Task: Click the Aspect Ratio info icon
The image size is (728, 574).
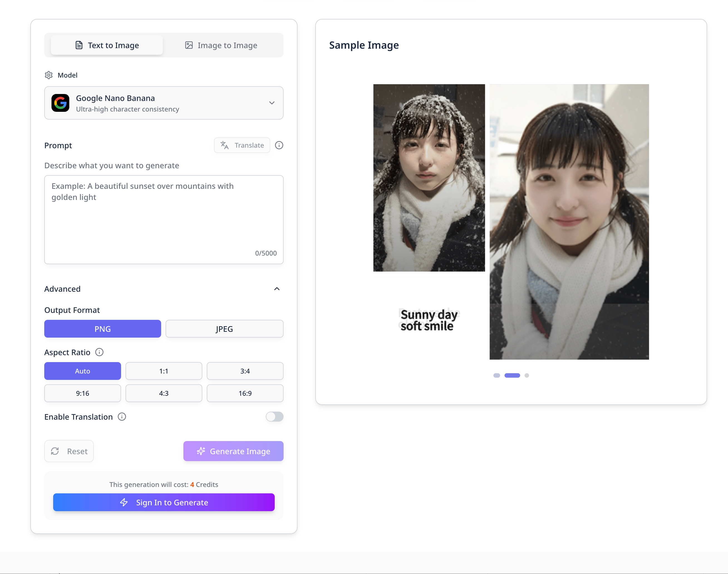Action: [99, 352]
